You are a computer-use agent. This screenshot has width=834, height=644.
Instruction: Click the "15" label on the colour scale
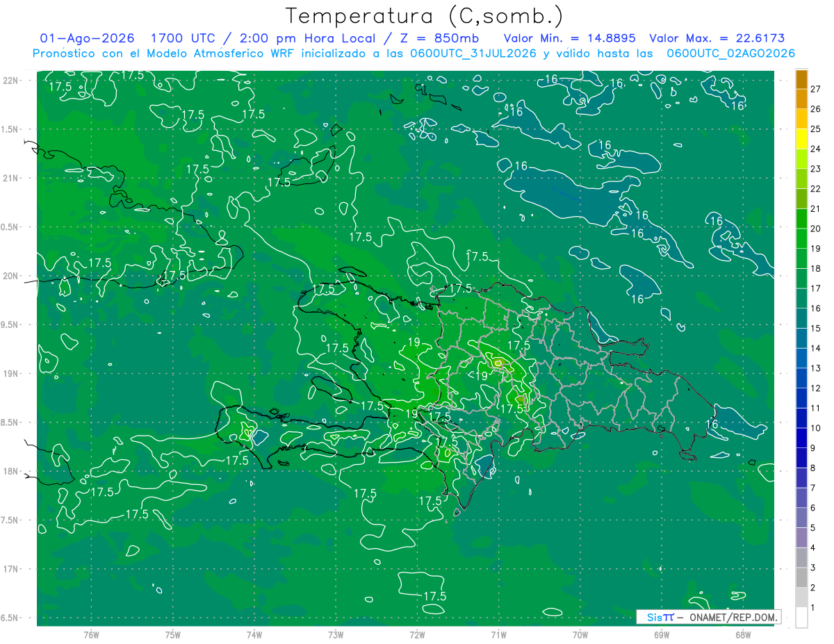coord(816,328)
